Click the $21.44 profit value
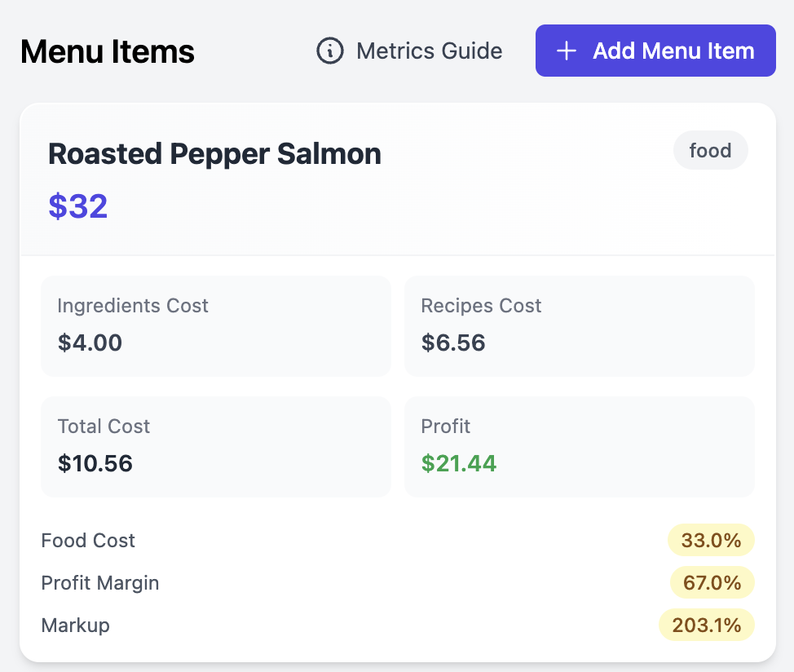This screenshot has width=794, height=672. (x=458, y=463)
